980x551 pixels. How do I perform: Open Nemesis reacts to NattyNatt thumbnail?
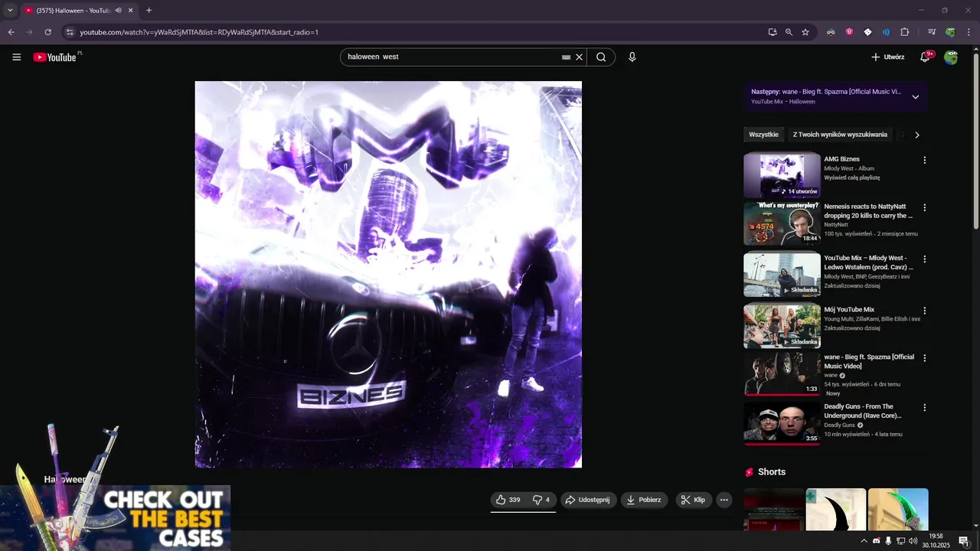click(x=782, y=223)
